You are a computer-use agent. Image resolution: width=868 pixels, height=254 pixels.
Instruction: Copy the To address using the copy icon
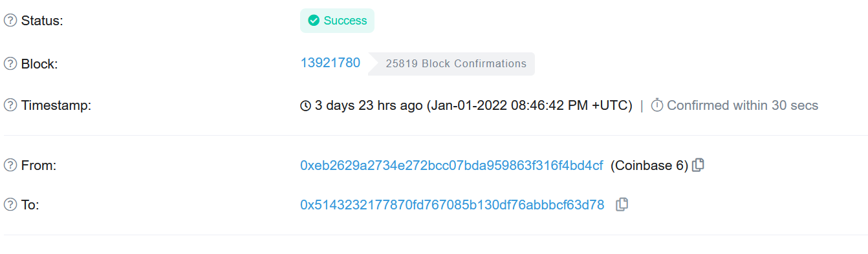(622, 205)
